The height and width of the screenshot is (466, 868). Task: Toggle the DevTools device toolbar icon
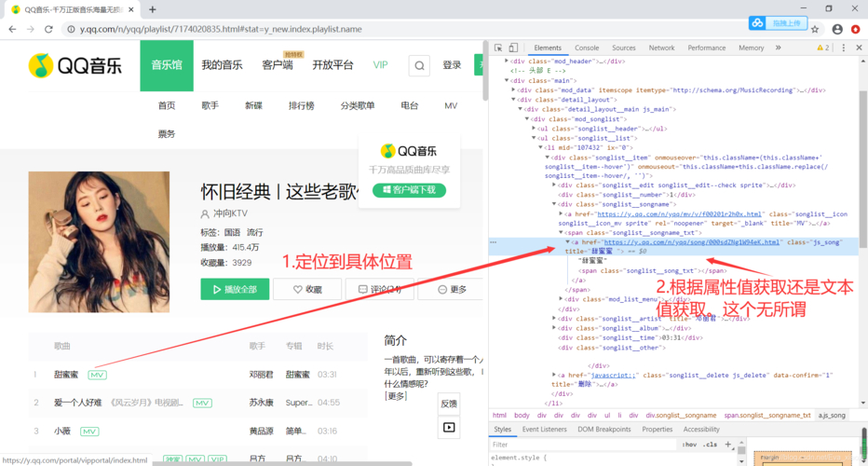pos(513,48)
